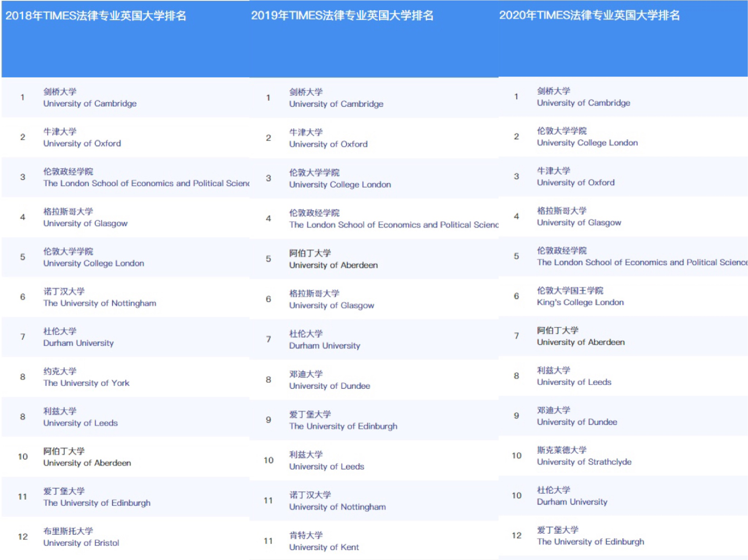Open King's College London entry
The image size is (748, 560).
coord(580,303)
